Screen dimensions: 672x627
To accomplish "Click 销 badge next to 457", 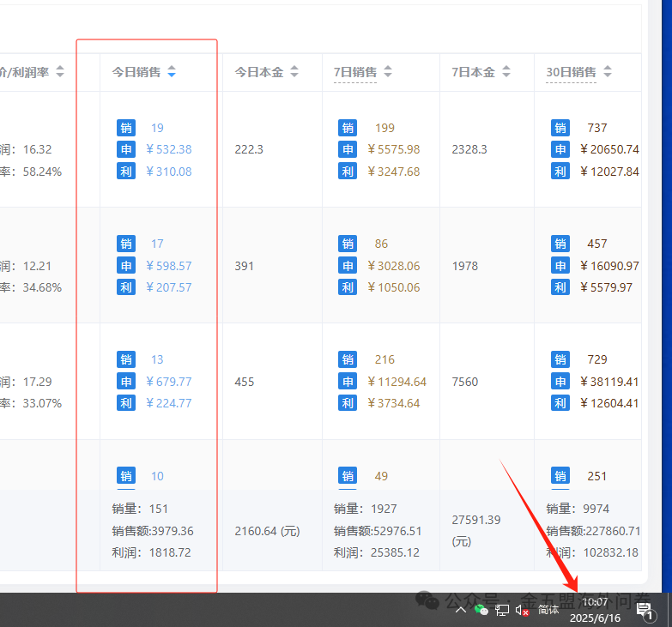I will pos(560,244).
